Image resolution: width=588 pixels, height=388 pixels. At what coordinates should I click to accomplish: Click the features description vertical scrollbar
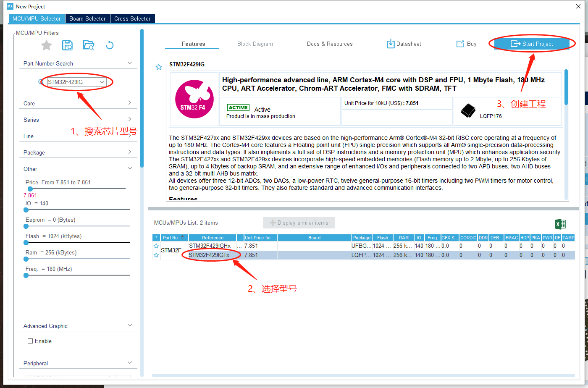(566, 87)
